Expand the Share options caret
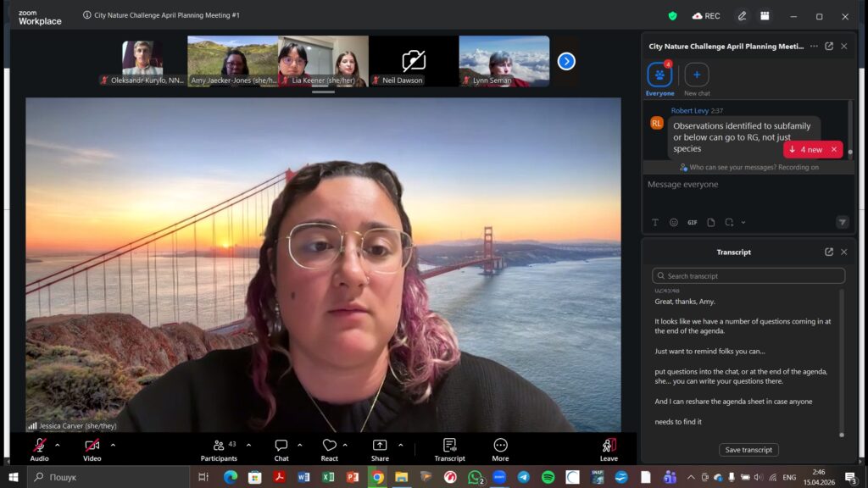The image size is (868, 488). pyautogui.click(x=401, y=445)
